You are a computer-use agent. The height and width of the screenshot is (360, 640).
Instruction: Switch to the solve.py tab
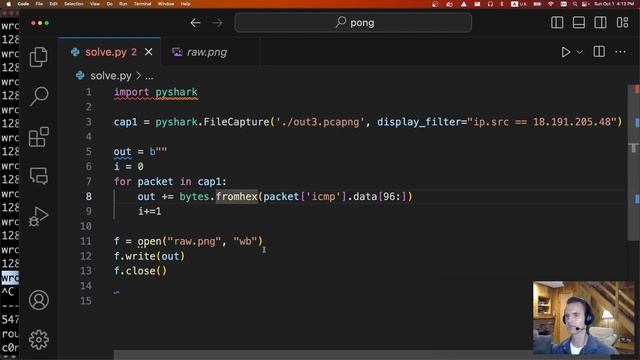click(109, 52)
